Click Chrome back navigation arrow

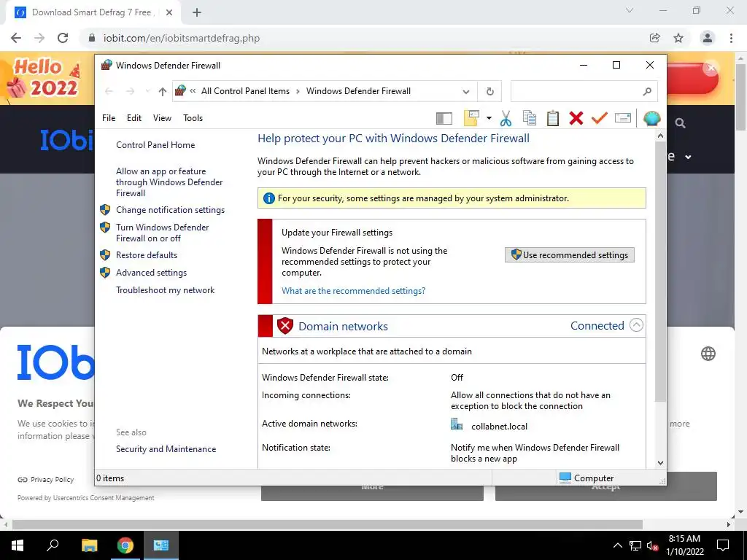tap(16, 38)
